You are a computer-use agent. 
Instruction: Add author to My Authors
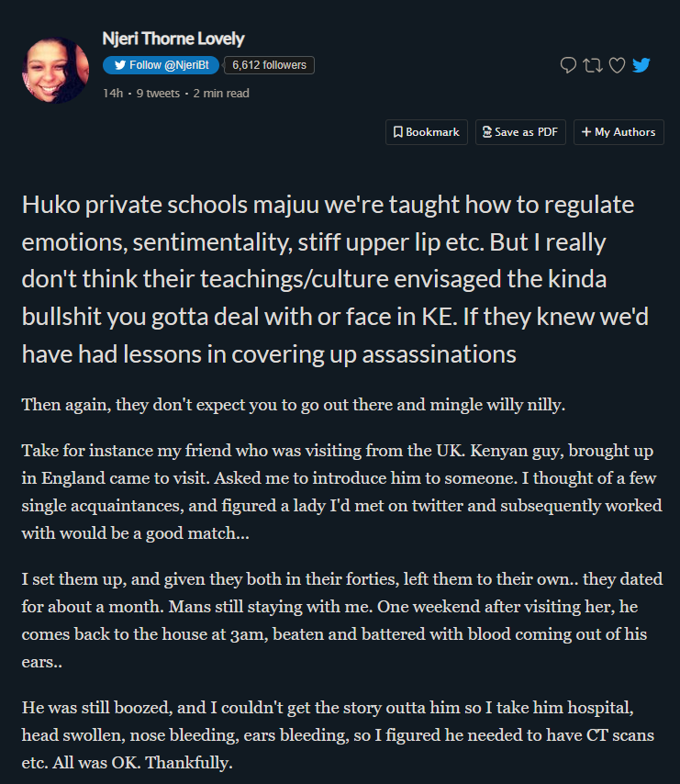[619, 132]
